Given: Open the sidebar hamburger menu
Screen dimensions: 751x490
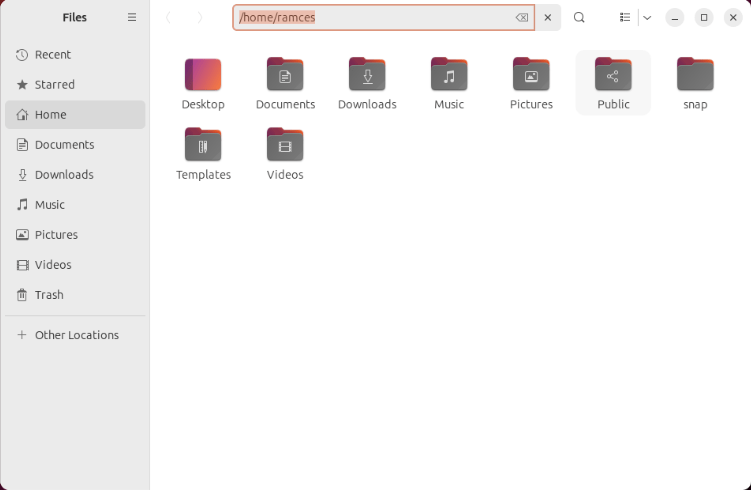Looking at the screenshot, I should [132, 17].
